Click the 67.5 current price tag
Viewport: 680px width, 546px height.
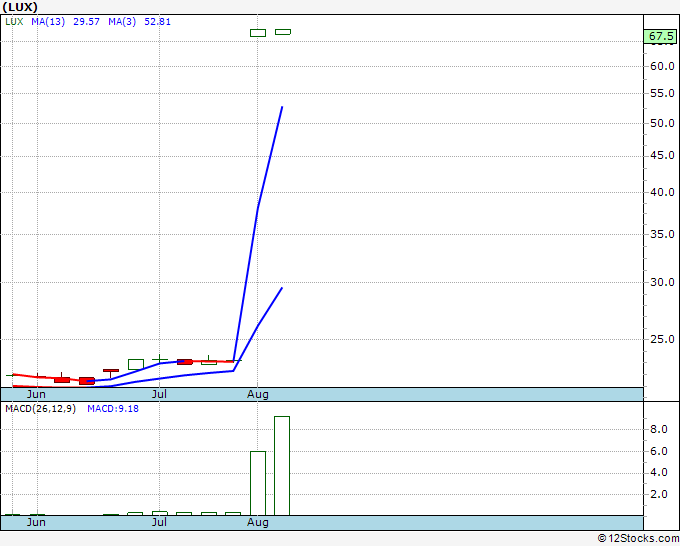point(660,36)
